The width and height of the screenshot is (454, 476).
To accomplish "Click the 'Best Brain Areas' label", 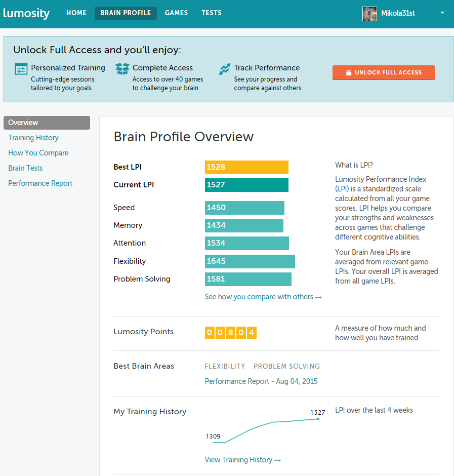I will [144, 366].
